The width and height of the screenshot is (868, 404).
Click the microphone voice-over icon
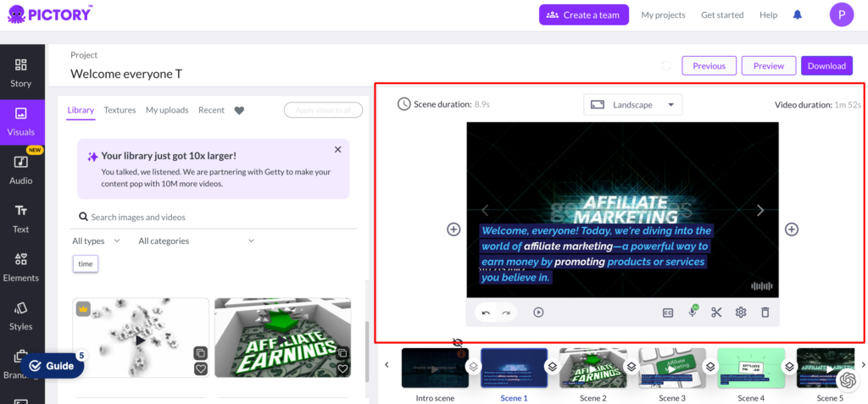click(x=693, y=313)
